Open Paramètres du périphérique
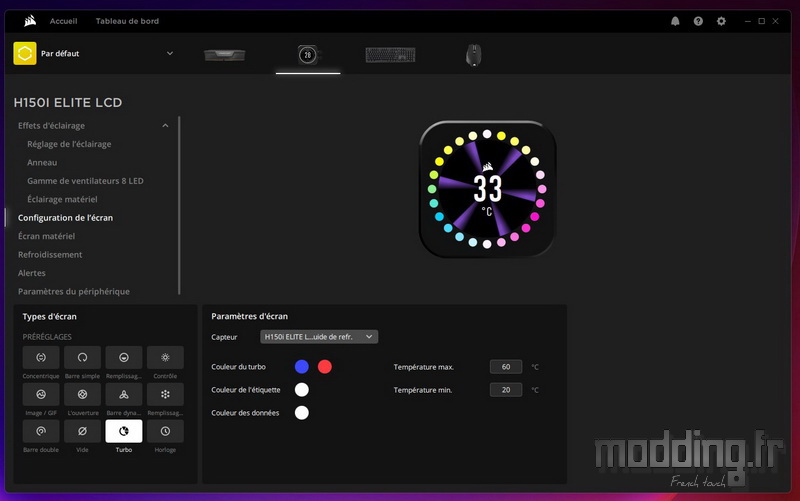800x501 pixels. pos(73,291)
